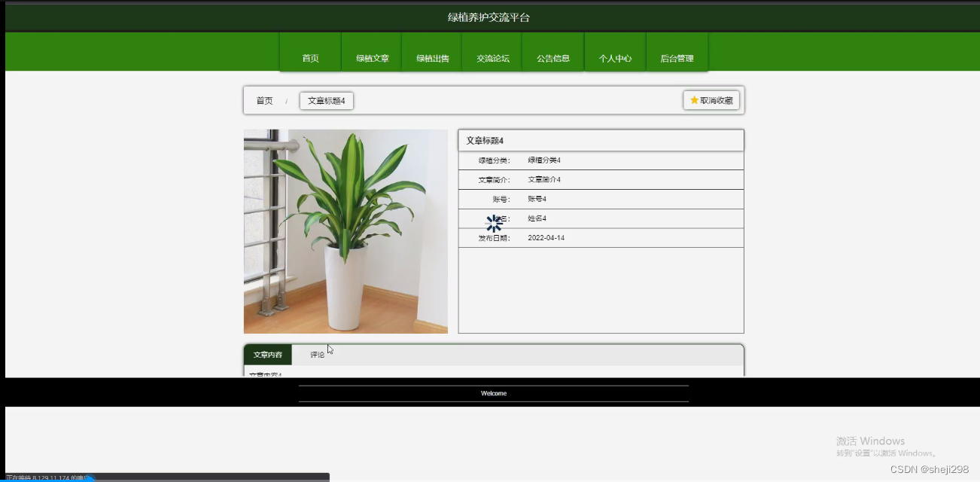Open the 首页 navigation menu item
This screenshot has width=980, height=482.
(310, 56)
